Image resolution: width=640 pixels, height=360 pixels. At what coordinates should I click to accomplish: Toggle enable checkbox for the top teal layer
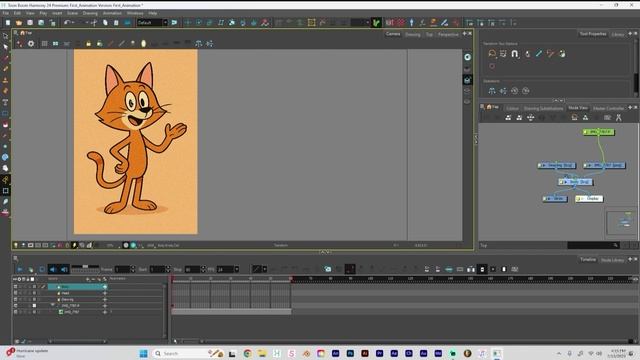tap(16, 287)
